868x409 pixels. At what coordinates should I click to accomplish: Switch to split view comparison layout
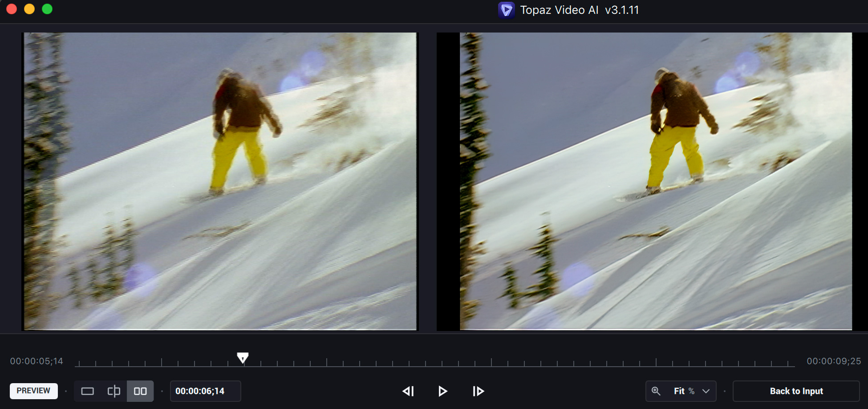pos(114,391)
